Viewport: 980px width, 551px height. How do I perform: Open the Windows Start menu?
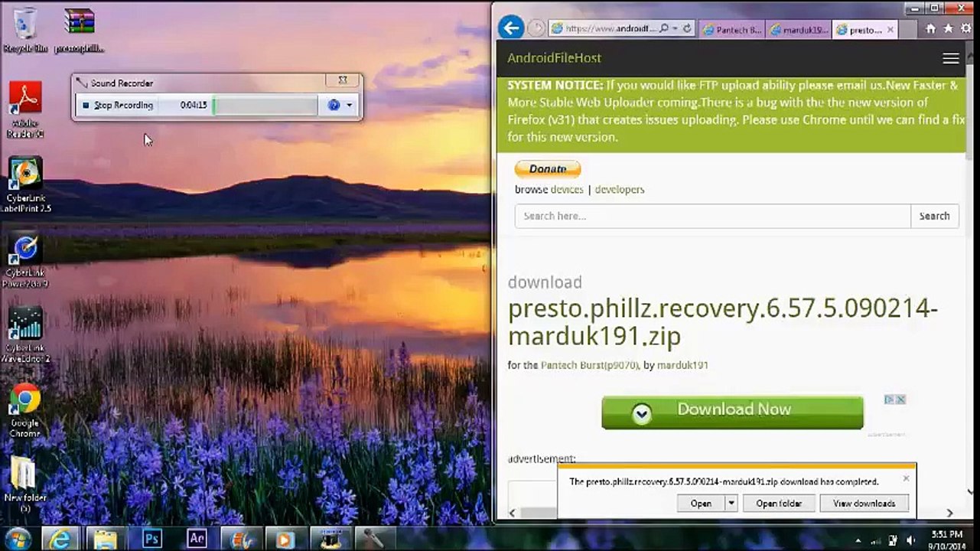pyautogui.click(x=17, y=538)
